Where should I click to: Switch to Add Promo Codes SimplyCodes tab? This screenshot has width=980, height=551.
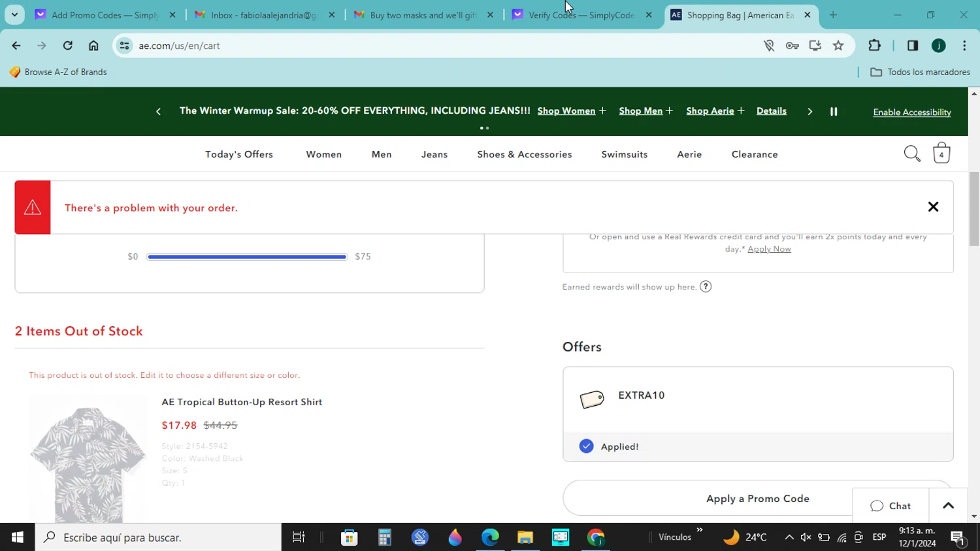point(106,14)
